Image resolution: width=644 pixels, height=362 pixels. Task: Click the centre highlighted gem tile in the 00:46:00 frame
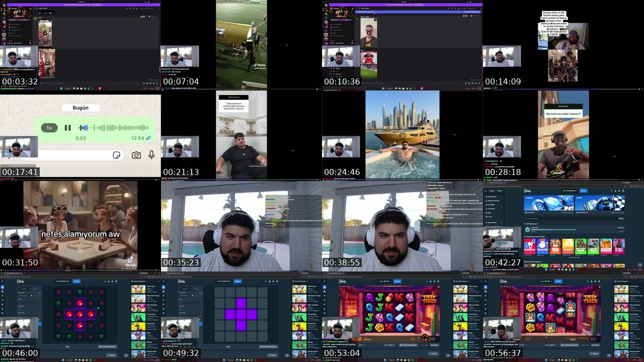coord(80,314)
